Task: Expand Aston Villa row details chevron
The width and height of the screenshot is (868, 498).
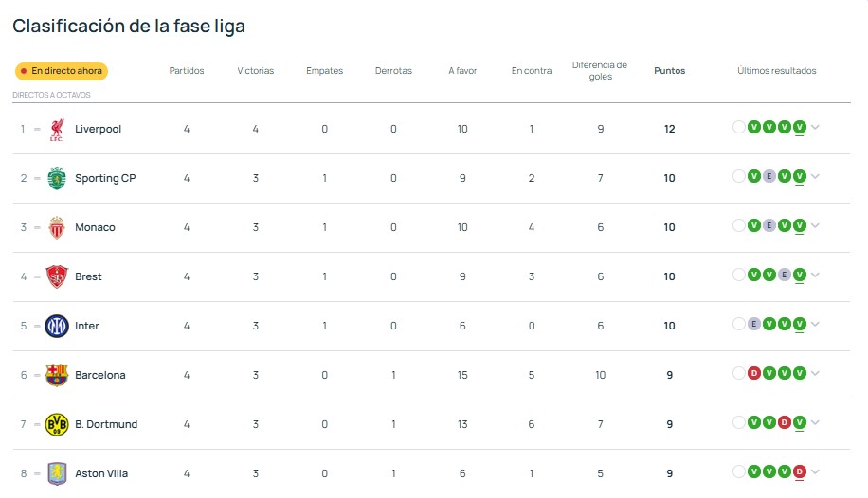Action: coord(816,472)
